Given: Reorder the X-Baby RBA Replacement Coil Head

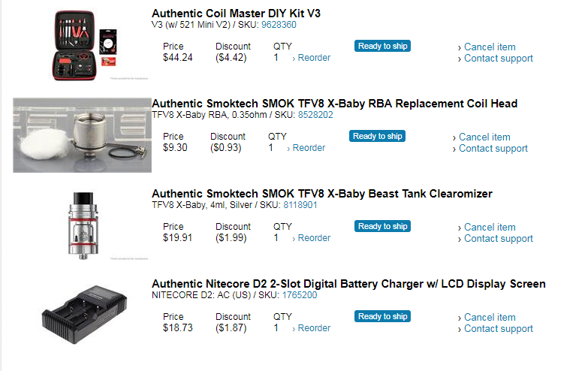Looking at the screenshot, I should [309, 148].
